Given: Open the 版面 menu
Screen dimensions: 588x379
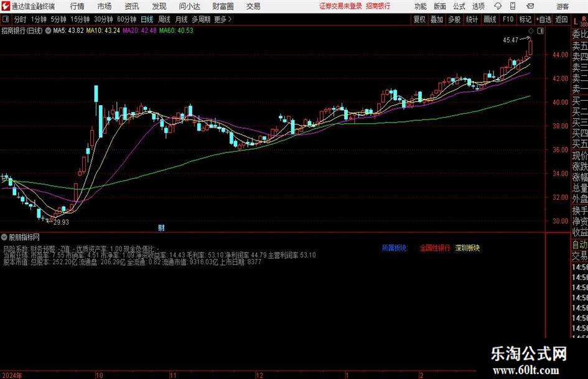Looking at the screenshot, I should 440,6.
